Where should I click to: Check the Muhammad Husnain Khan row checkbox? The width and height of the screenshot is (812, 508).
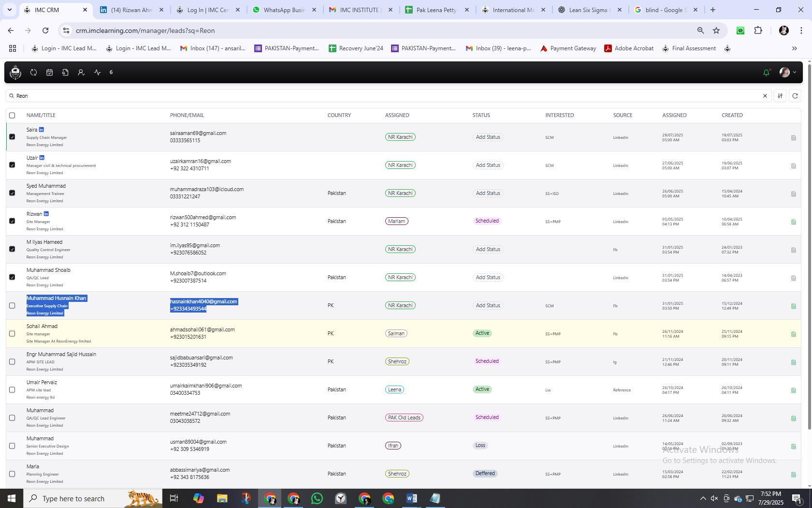click(x=12, y=305)
